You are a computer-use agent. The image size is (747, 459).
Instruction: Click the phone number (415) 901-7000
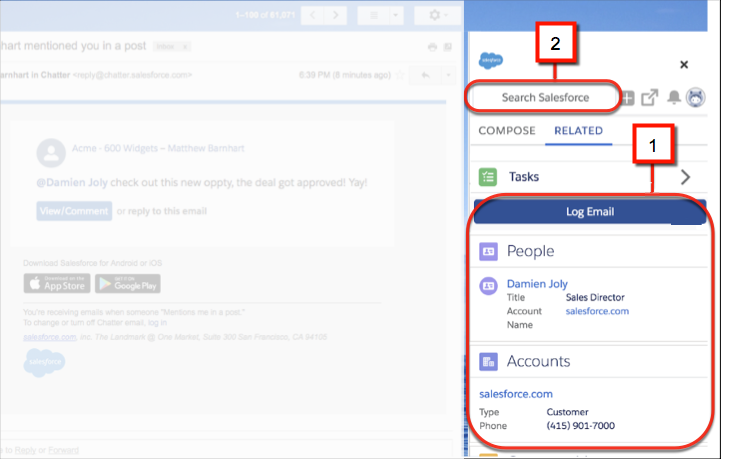pyautogui.click(x=580, y=426)
